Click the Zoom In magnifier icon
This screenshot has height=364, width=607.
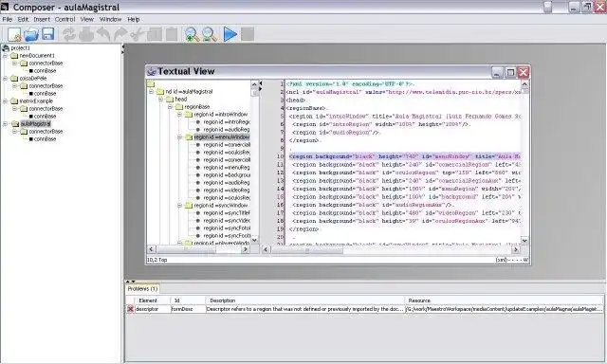coord(192,34)
